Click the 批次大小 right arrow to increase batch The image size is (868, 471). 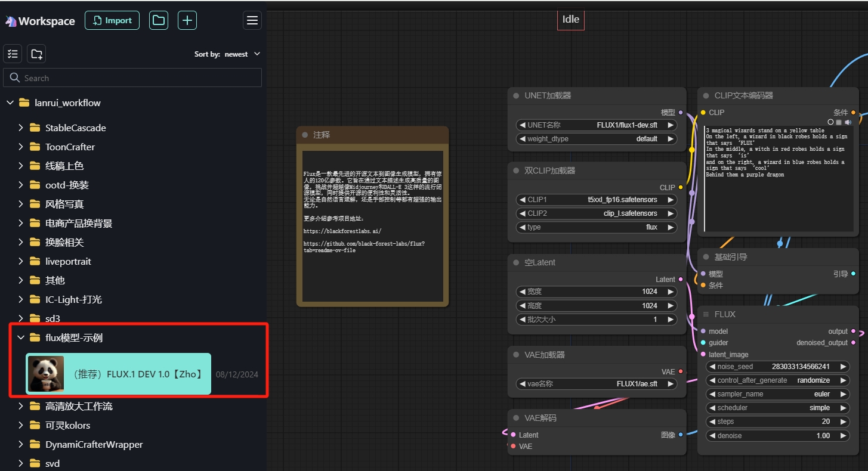(671, 320)
